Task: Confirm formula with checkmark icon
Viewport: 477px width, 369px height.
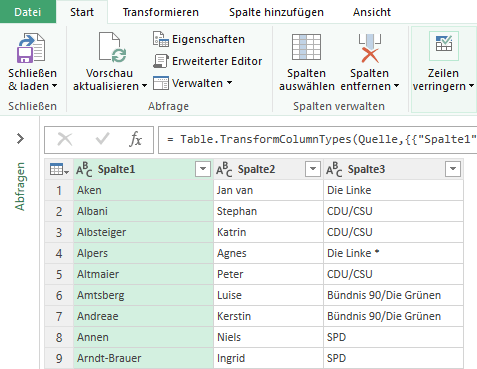Action: tap(102, 139)
